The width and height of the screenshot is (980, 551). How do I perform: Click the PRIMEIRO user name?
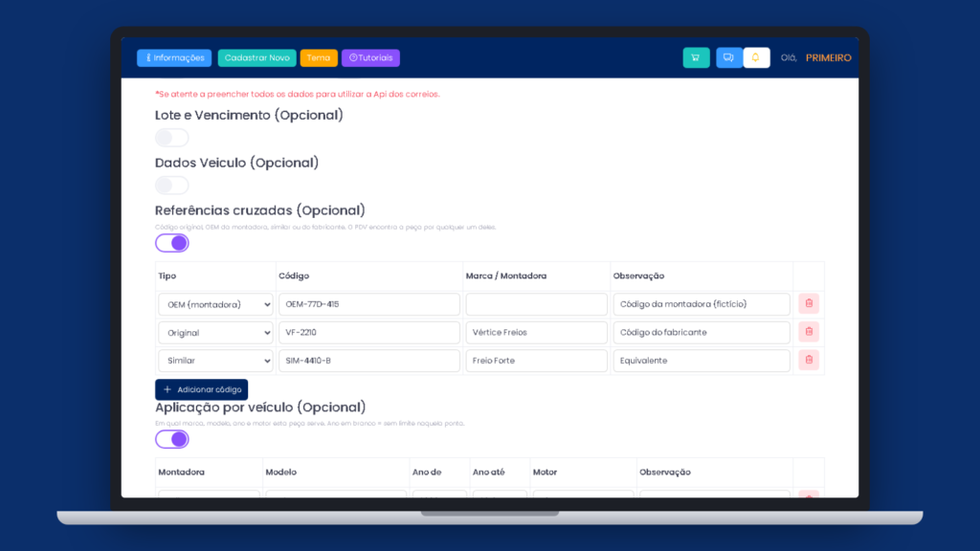point(828,57)
